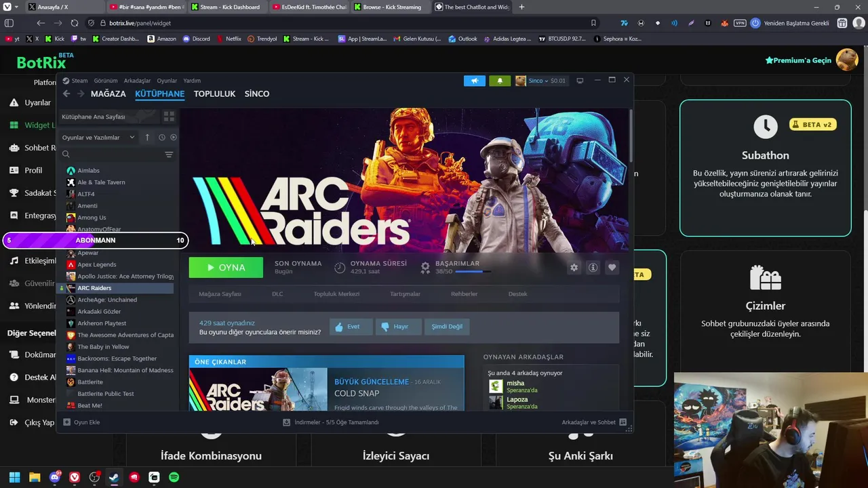Open Oyunlar ve Yazılımlar dropdown
Screen dimensions: 868x488
click(x=98, y=137)
